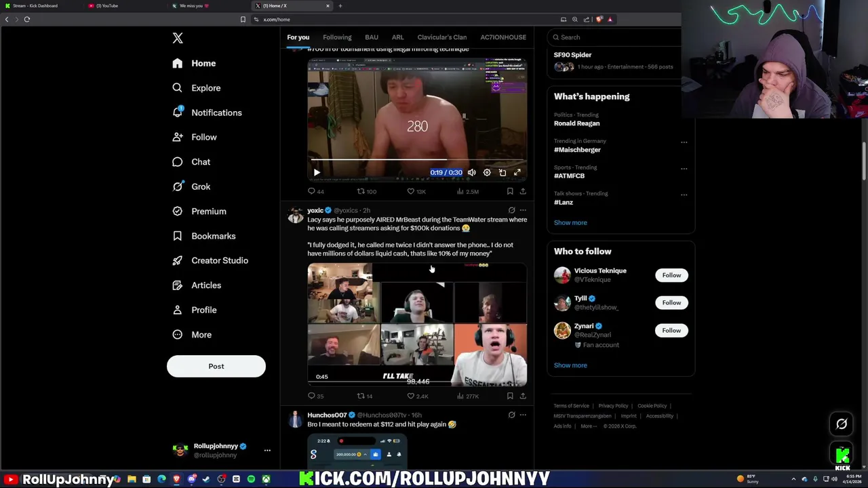Select the For you tab
This screenshot has height=488, width=868.
(x=298, y=37)
